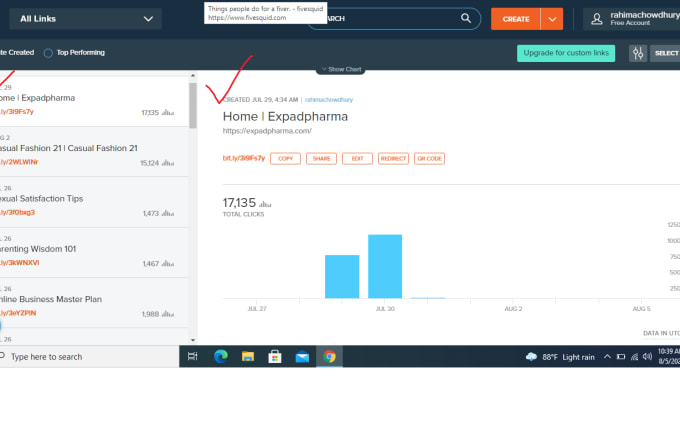Click the rahimachowdhury Free Account menu
Image resolution: width=680 pixels, height=425 pixels.
[632, 19]
